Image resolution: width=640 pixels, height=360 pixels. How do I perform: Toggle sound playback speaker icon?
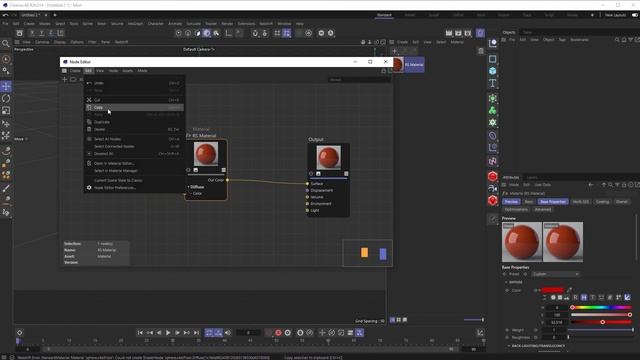(228, 333)
